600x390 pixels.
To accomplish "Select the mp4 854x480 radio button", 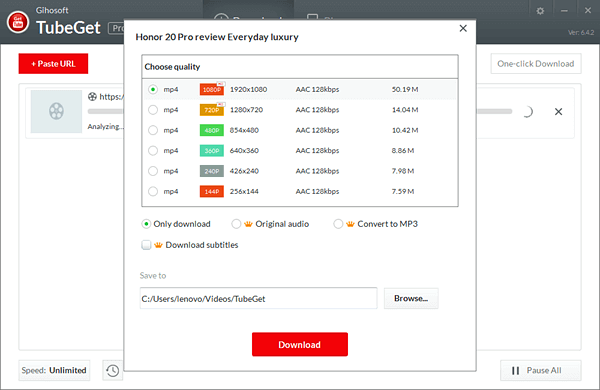I will click(153, 130).
